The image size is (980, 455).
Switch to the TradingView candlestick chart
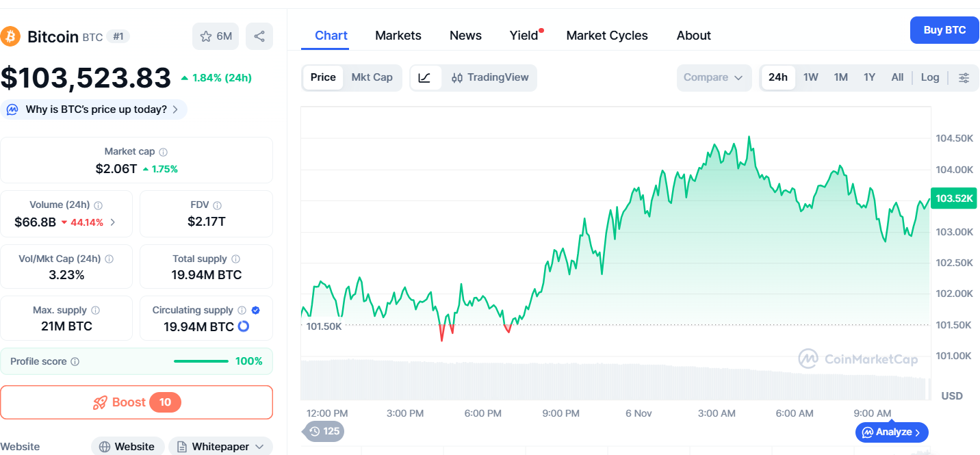pyautogui.click(x=490, y=78)
